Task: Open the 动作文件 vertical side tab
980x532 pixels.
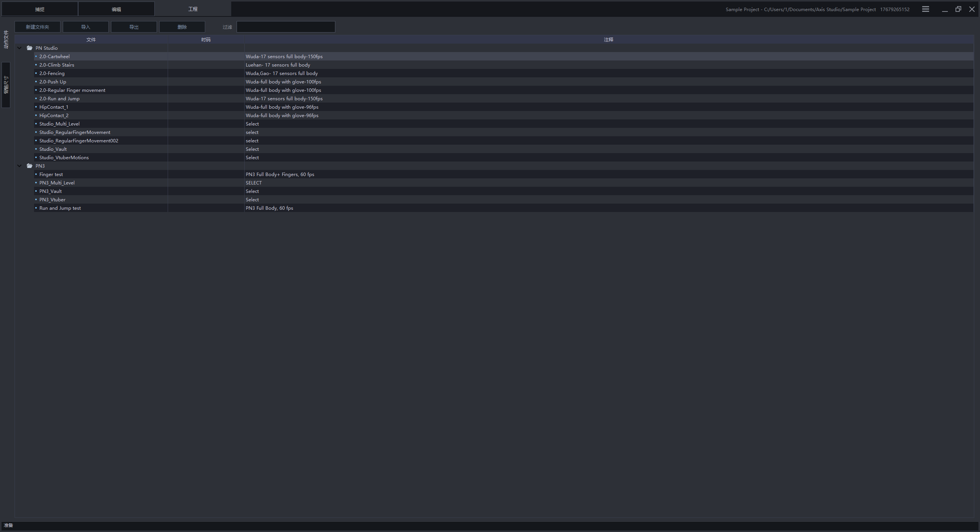Action: [x=6, y=39]
